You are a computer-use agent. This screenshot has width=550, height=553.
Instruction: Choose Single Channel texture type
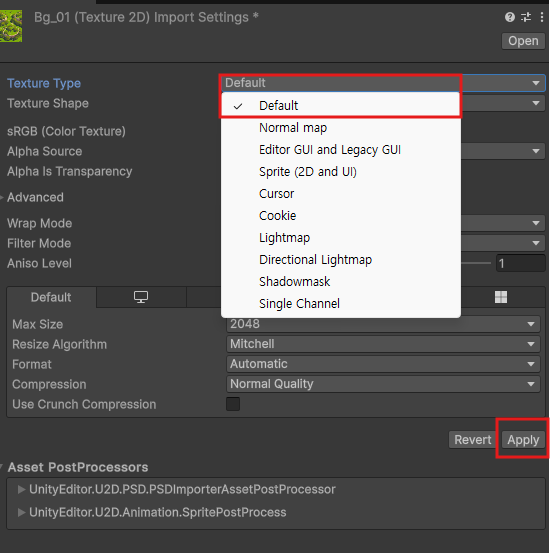pos(341,304)
